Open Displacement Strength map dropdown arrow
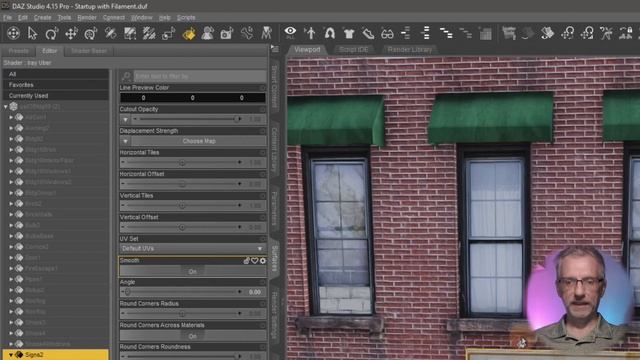The image size is (640, 360). [125, 141]
